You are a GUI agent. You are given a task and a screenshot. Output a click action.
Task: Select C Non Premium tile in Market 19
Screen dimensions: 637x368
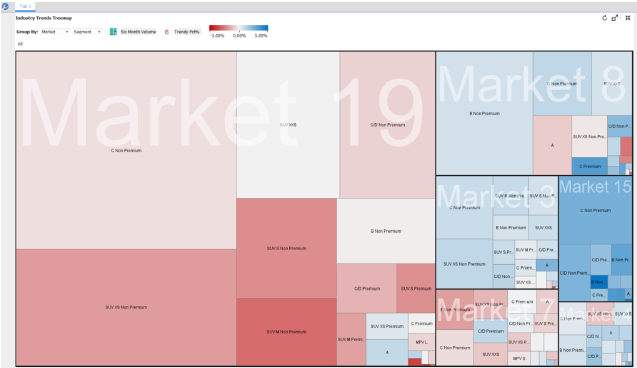(x=126, y=150)
